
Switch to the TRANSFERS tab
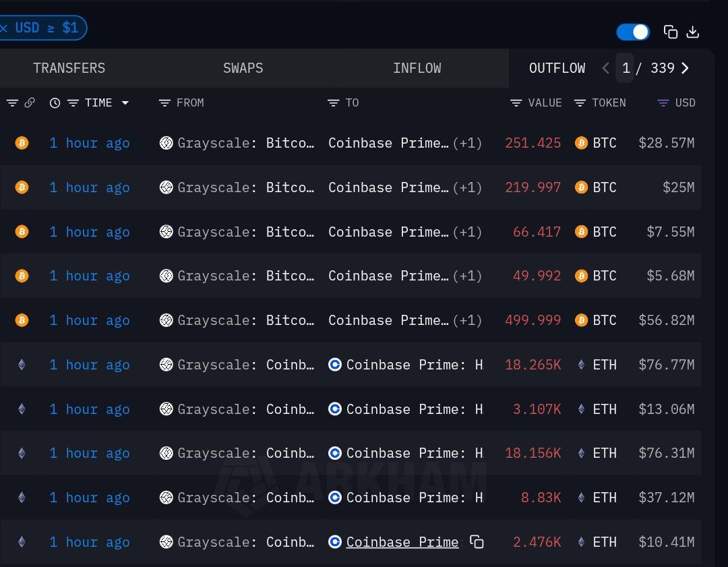(69, 68)
